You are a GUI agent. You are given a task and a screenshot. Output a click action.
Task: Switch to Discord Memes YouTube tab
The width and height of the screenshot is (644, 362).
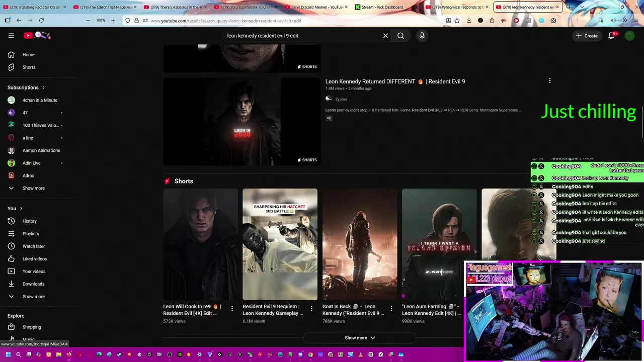pos(316,7)
